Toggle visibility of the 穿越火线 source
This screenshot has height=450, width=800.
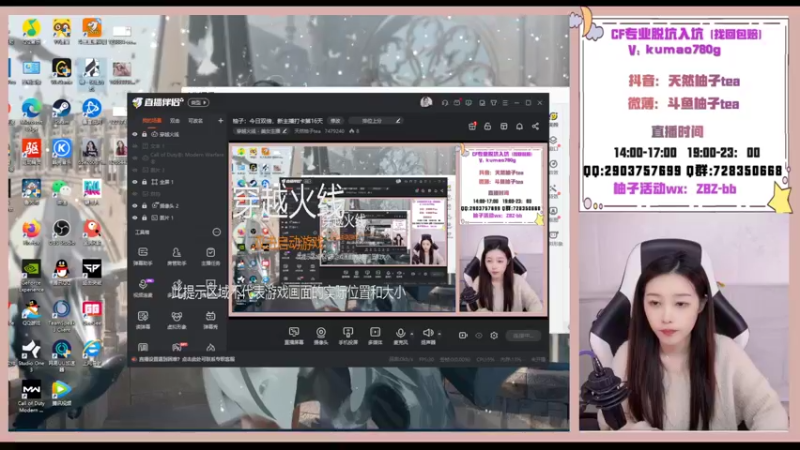(x=135, y=134)
